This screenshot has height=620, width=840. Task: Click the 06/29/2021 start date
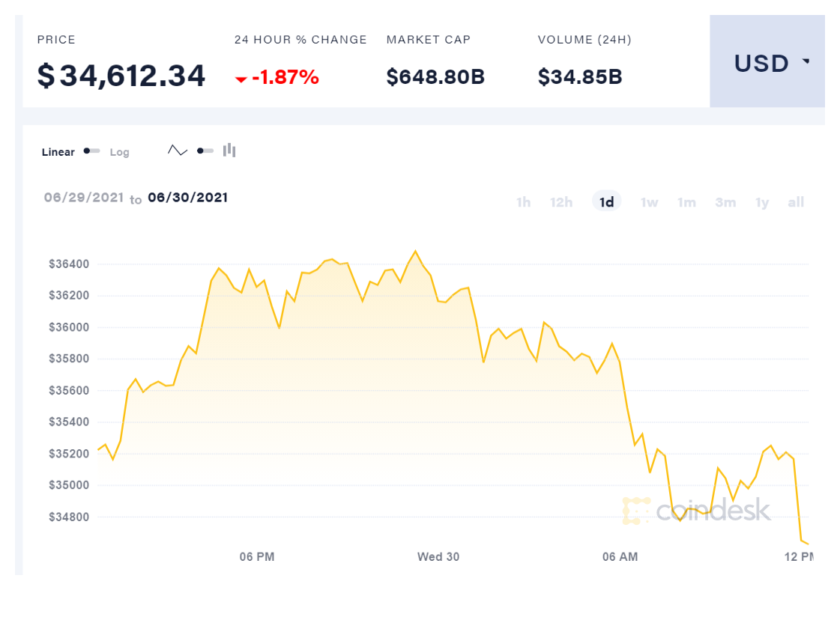82,198
